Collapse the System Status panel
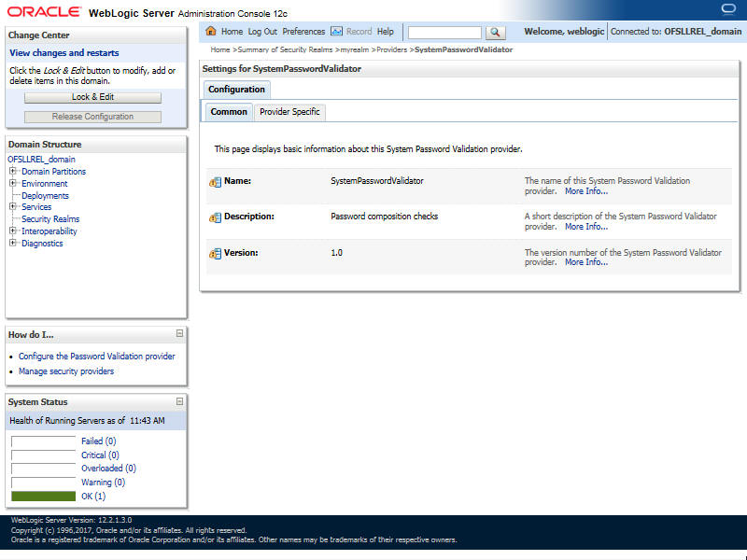The image size is (747, 560). (x=179, y=401)
